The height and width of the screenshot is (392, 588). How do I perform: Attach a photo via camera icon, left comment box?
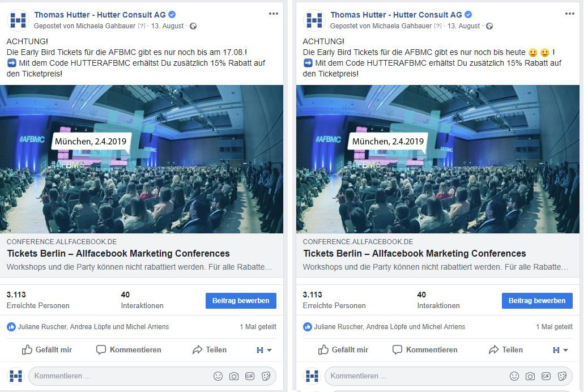(233, 376)
